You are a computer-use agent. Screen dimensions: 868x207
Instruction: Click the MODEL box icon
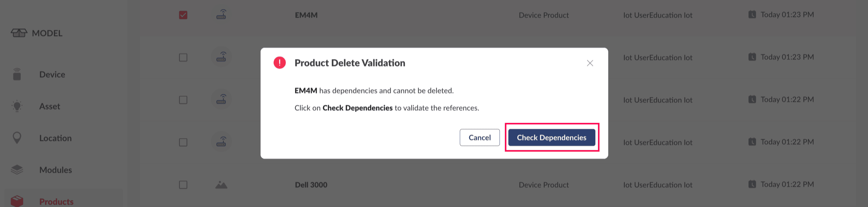tap(19, 33)
